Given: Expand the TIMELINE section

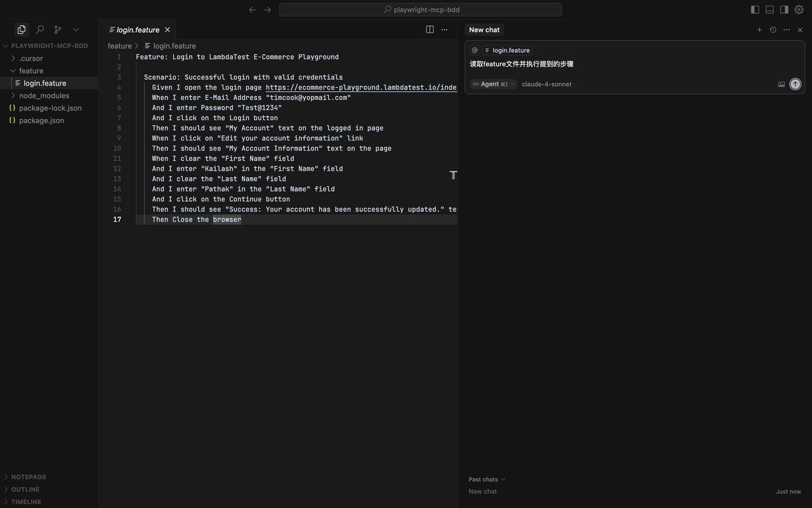Looking at the screenshot, I should 26,502.
